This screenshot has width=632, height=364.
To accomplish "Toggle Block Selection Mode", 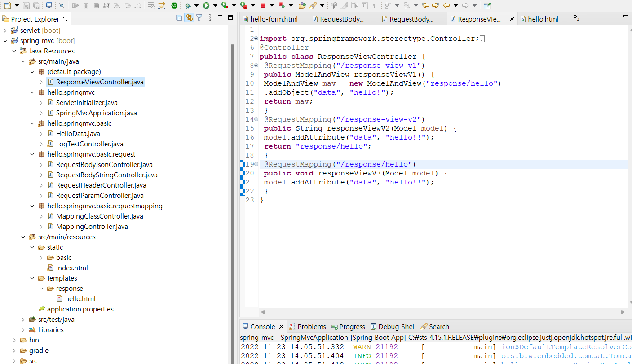I will 365,5.
